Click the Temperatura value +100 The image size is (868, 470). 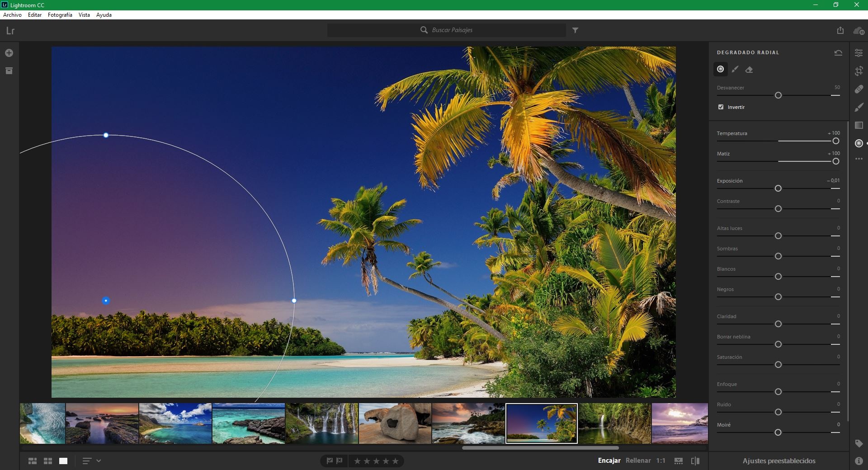(x=834, y=133)
